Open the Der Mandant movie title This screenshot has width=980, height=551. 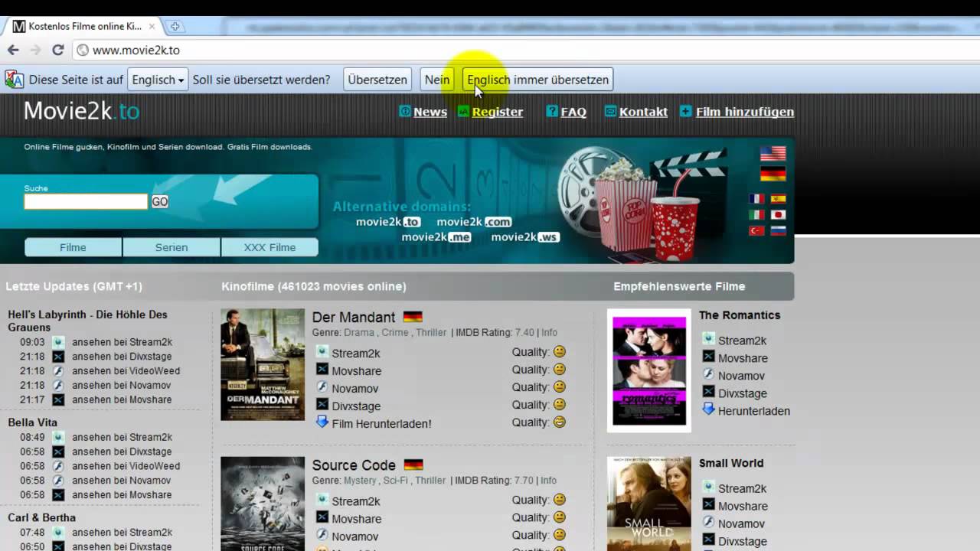tap(354, 317)
